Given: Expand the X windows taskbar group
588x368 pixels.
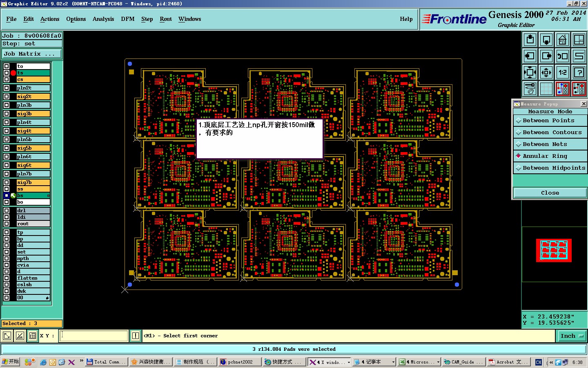Looking at the screenshot, I should (x=348, y=362).
